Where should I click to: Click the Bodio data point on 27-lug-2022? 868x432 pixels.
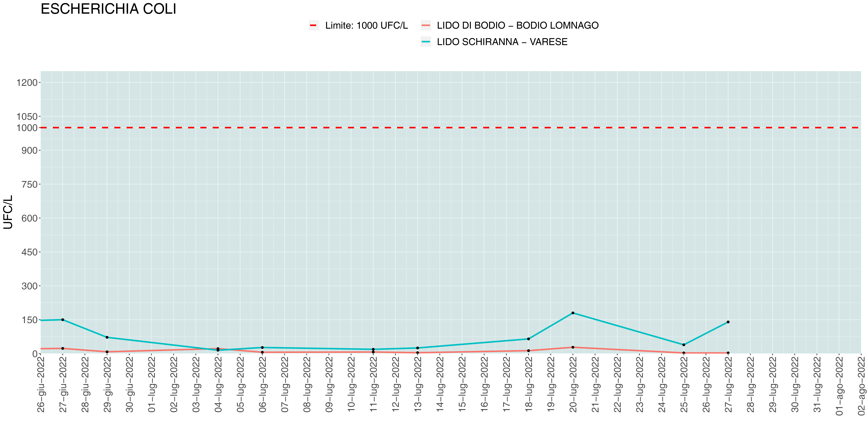pyautogui.click(x=728, y=353)
